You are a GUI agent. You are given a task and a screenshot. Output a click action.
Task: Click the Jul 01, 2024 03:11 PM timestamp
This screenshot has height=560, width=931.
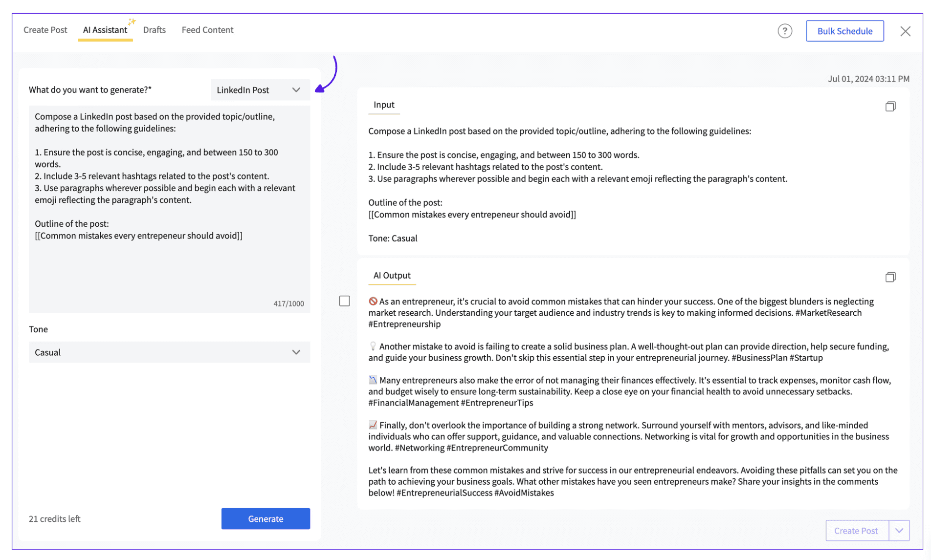pyautogui.click(x=868, y=79)
